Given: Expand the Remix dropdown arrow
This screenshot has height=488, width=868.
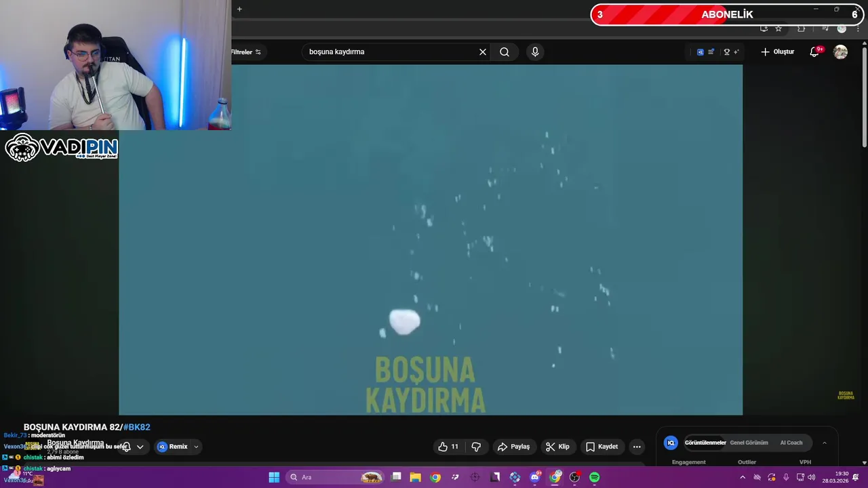Looking at the screenshot, I should [x=196, y=447].
